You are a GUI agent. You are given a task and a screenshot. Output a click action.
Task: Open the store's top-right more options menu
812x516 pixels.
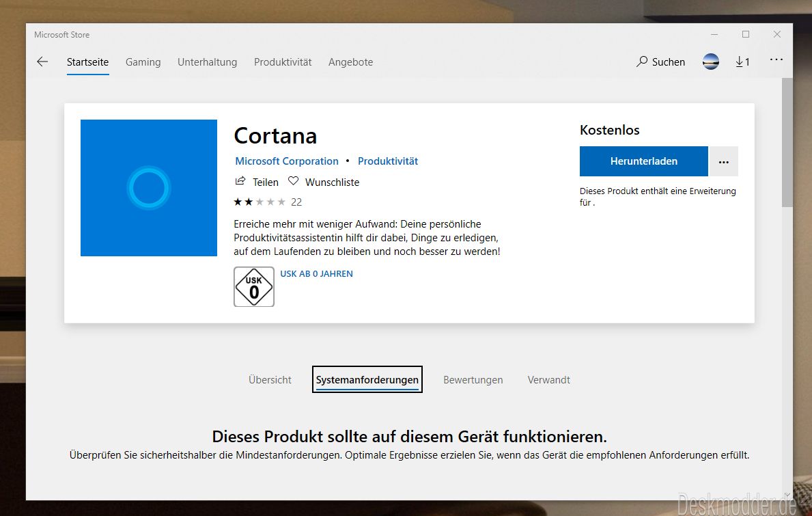pyautogui.click(x=776, y=59)
